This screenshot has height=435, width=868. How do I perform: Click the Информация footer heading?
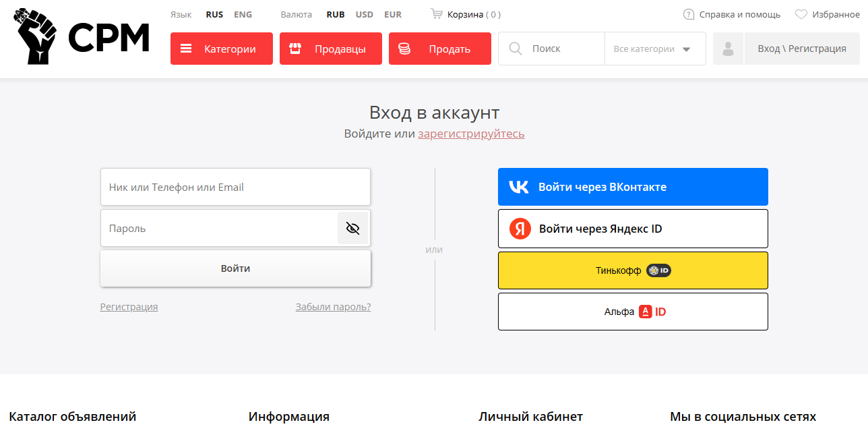(x=289, y=416)
